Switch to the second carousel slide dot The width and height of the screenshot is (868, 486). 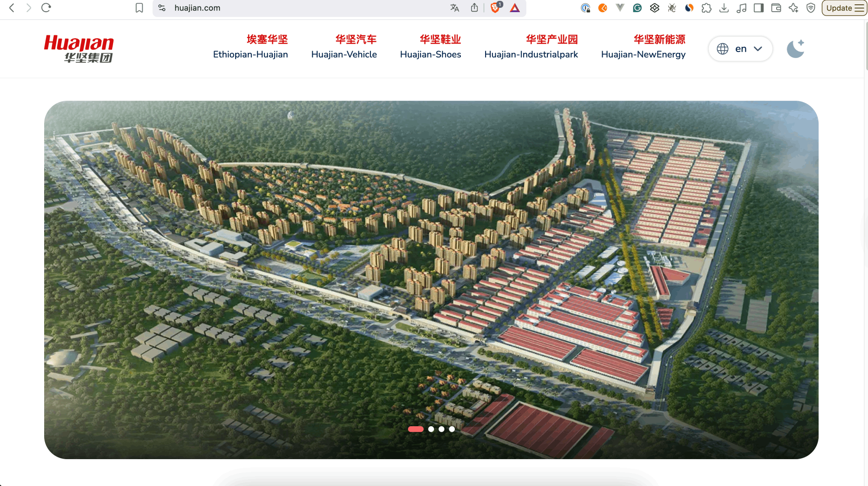[431, 429]
